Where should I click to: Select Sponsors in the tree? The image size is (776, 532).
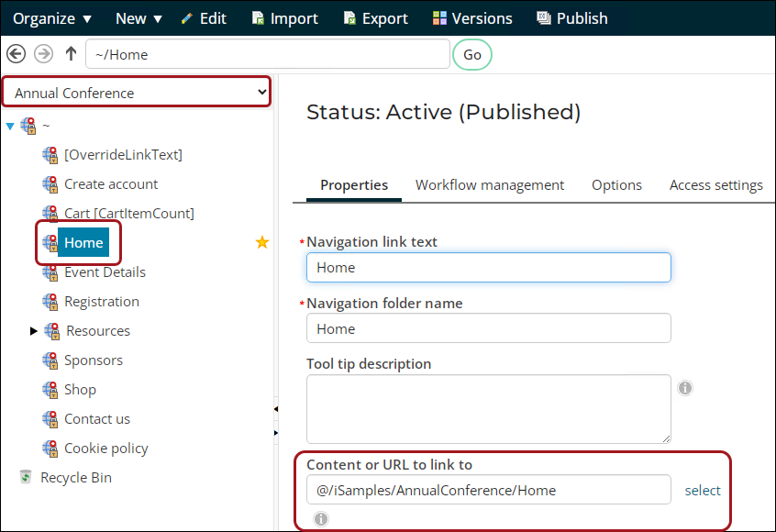(94, 360)
